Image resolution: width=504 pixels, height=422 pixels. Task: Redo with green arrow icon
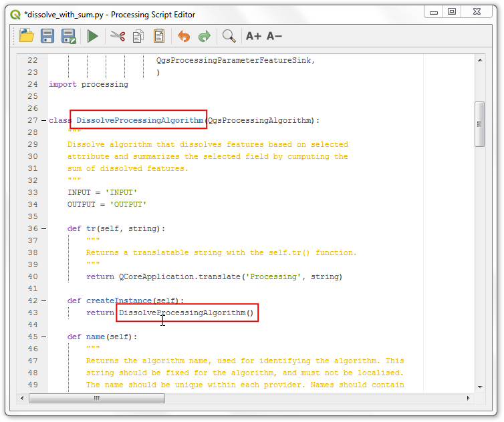click(x=205, y=36)
